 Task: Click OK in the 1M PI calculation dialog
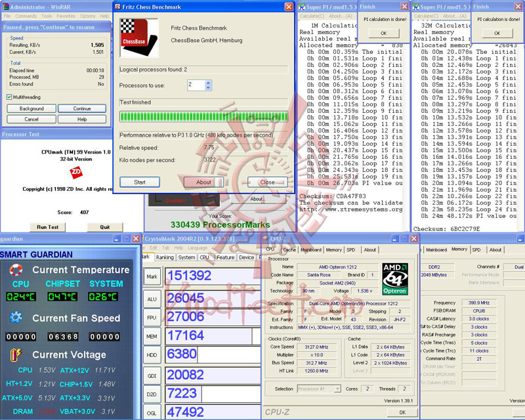pyautogui.click(x=384, y=33)
